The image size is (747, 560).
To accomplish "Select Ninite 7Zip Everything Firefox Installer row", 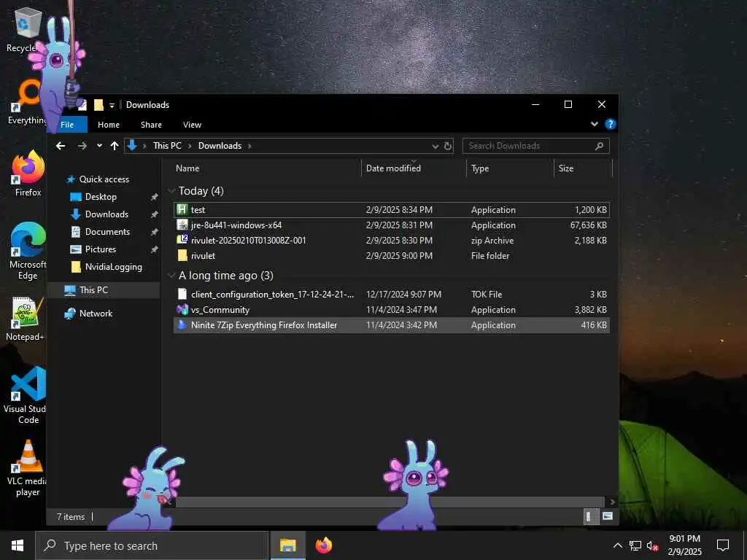I will click(392, 325).
